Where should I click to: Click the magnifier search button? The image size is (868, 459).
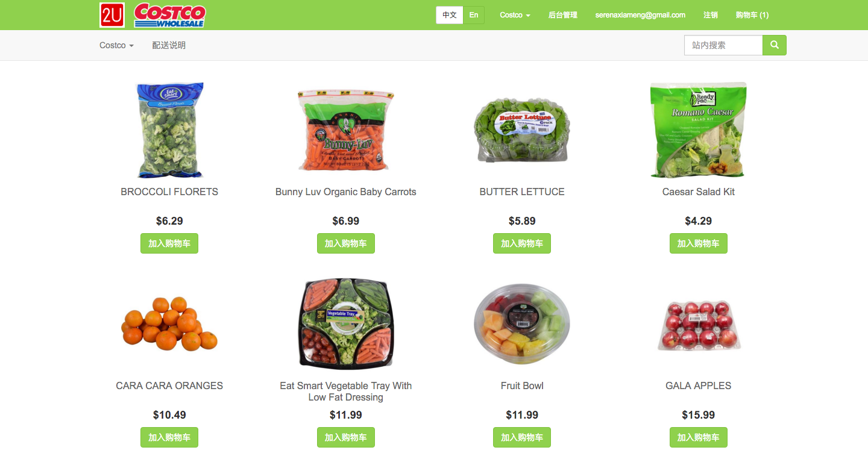pyautogui.click(x=775, y=45)
